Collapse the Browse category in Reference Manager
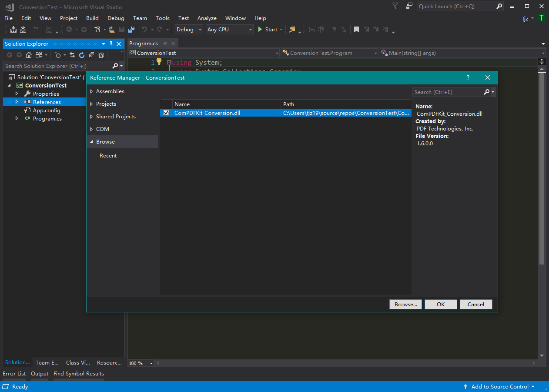The image size is (549, 392). click(92, 142)
